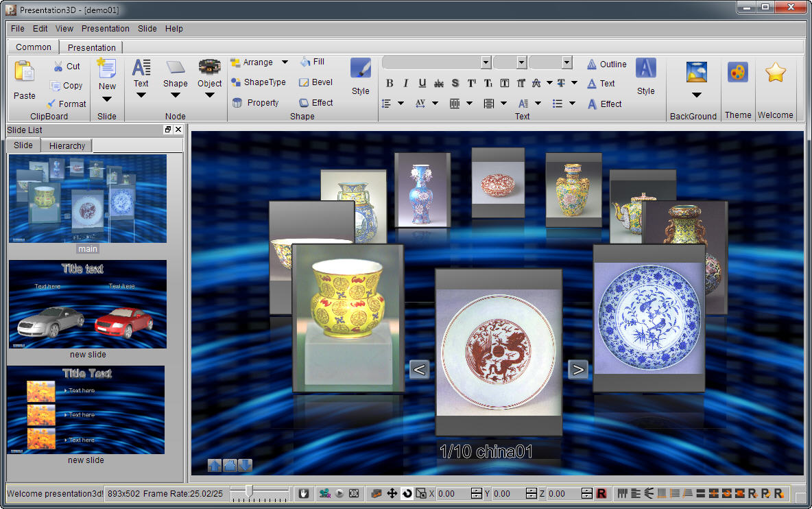Screen dimensions: 812x509
Task: Expand the arrow below New slide
Action: (107, 99)
